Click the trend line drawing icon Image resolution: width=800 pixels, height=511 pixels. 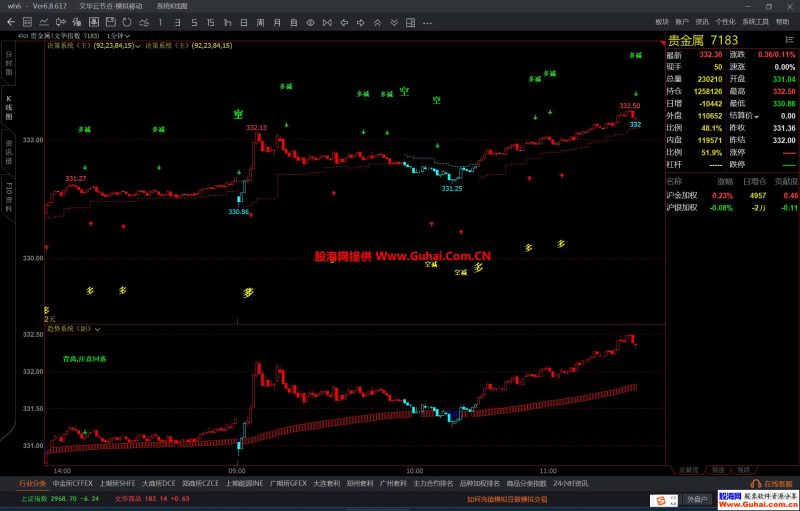tap(144, 22)
